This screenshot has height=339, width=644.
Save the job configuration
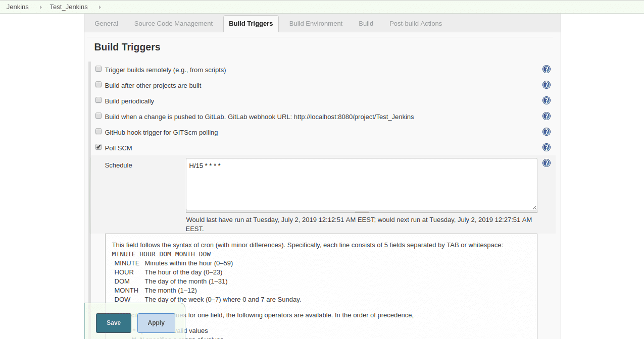click(x=114, y=323)
